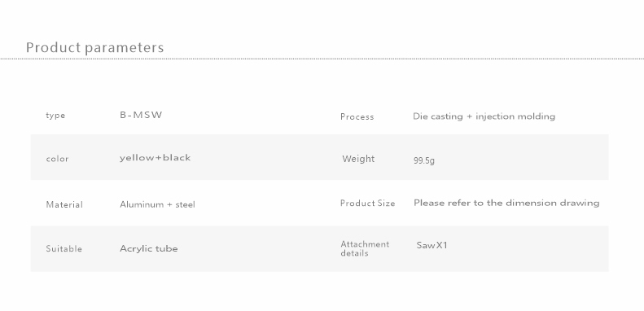644x311 pixels.
Task: Click Die casting + injection molding text
Action: point(484,116)
